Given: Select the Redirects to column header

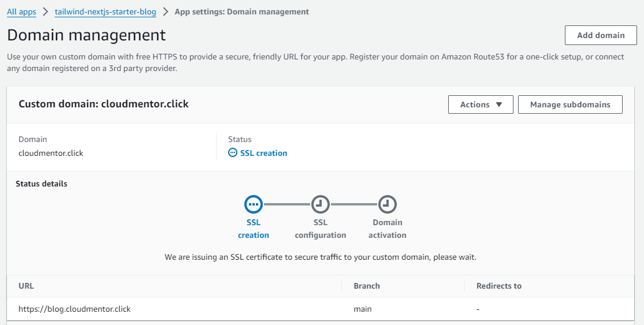Looking at the screenshot, I should click(x=498, y=286).
